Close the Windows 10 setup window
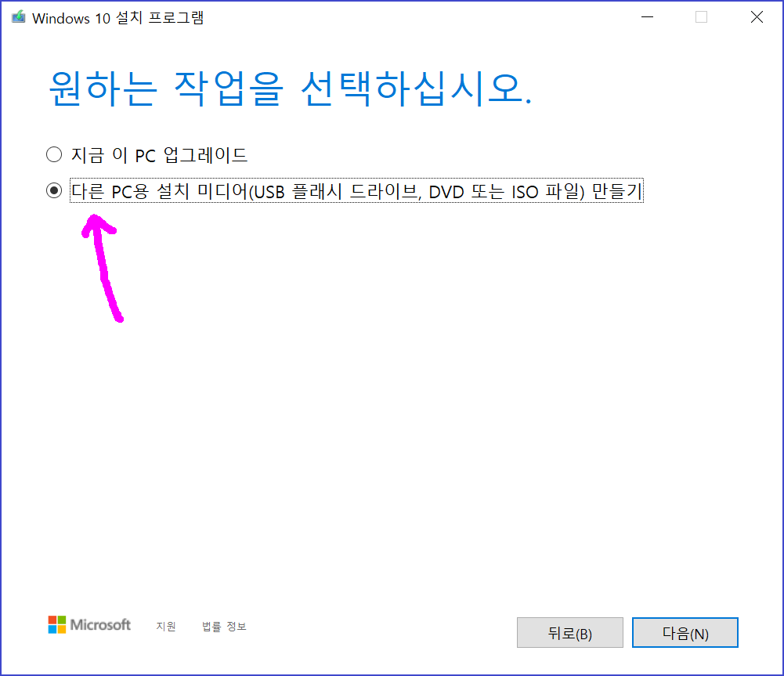 point(757,17)
